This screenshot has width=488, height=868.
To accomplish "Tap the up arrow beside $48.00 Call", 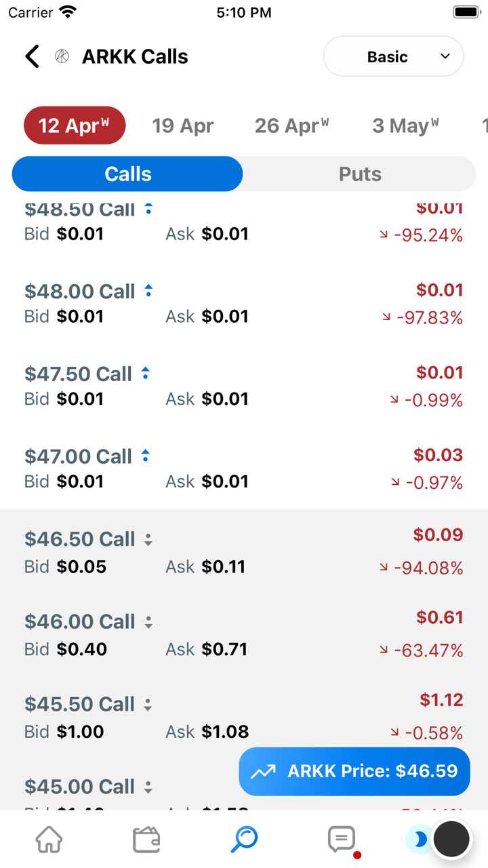I will [x=148, y=291].
